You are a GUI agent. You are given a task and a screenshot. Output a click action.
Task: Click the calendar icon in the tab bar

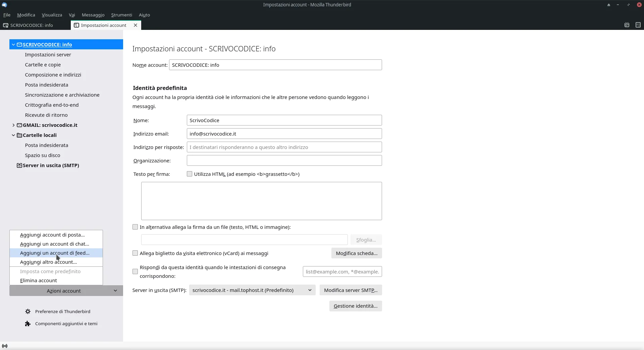(x=627, y=25)
